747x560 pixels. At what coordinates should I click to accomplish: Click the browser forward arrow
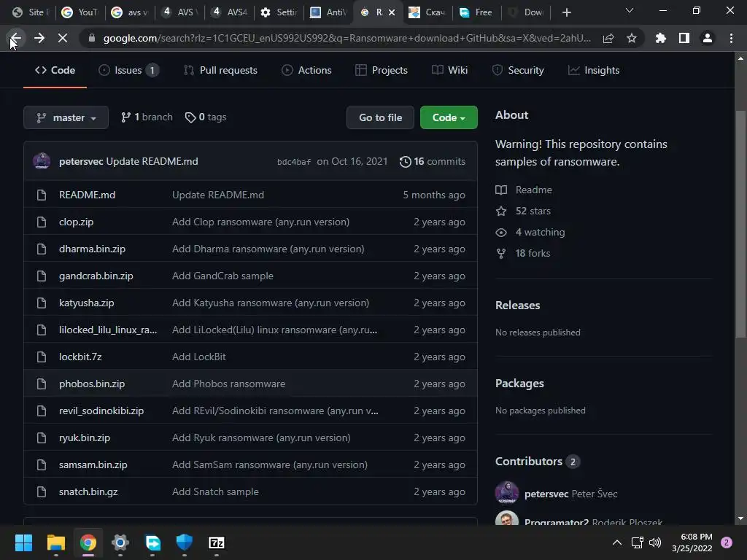[x=39, y=38]
